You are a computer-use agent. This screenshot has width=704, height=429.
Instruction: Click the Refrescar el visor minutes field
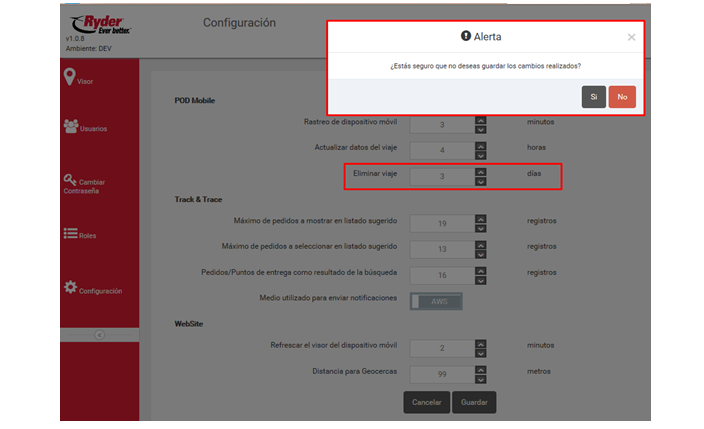pyautogui.click(x=441, y=346)
